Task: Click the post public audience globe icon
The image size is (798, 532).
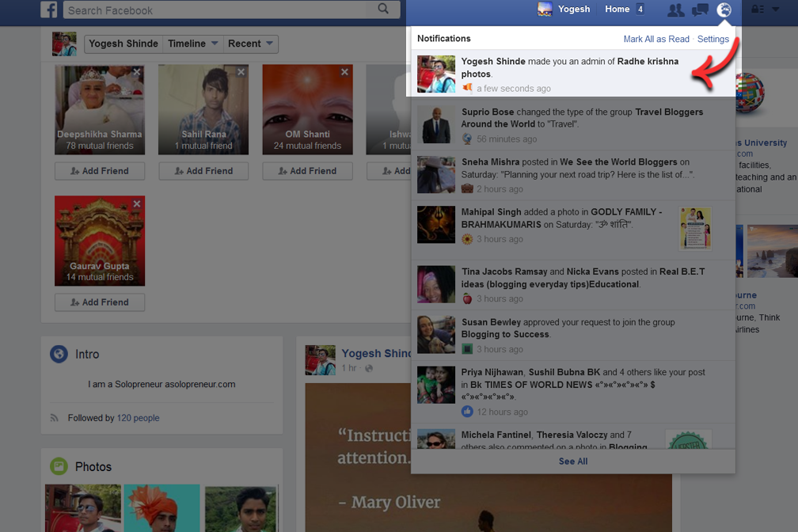Action: click(x=369, y=368)
